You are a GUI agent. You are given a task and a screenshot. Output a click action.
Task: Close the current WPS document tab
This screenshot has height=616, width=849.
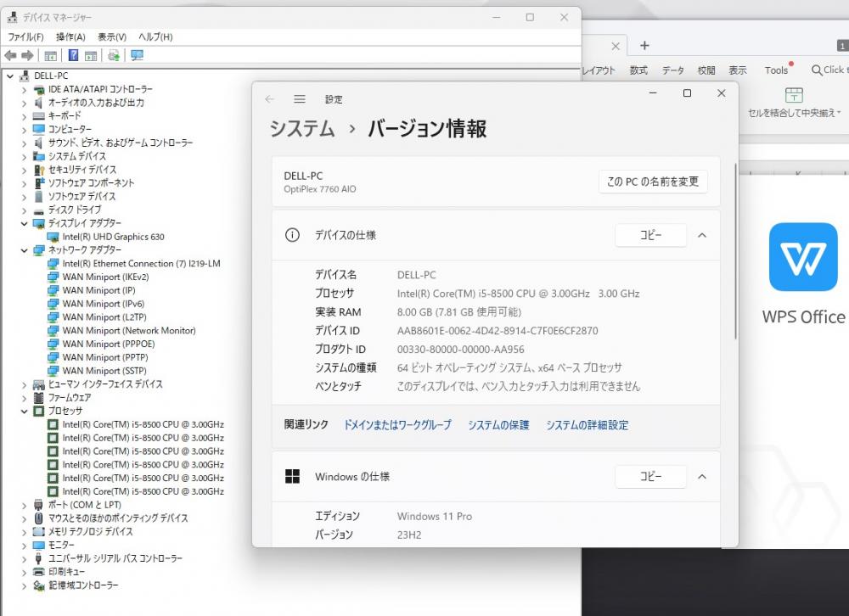coord(616,46)
